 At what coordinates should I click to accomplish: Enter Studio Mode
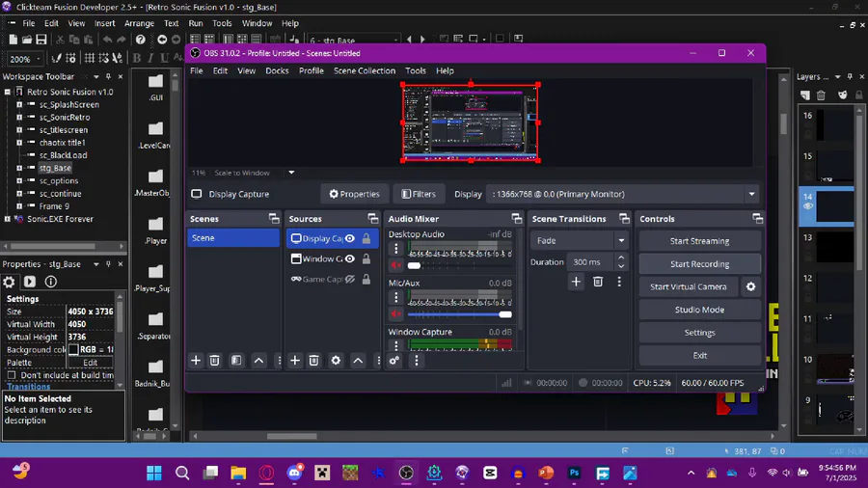click(700, 310)
